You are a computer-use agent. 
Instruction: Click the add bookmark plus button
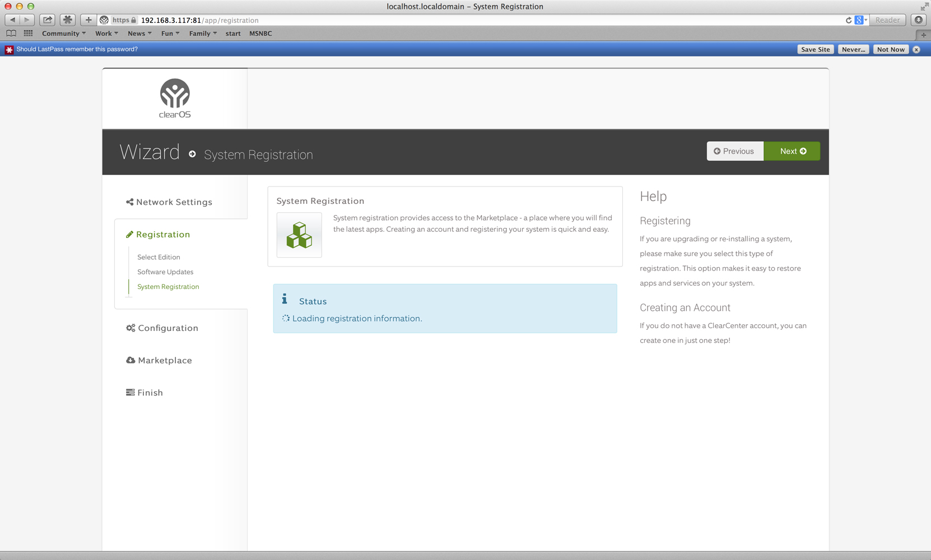[x=88, y=20]
